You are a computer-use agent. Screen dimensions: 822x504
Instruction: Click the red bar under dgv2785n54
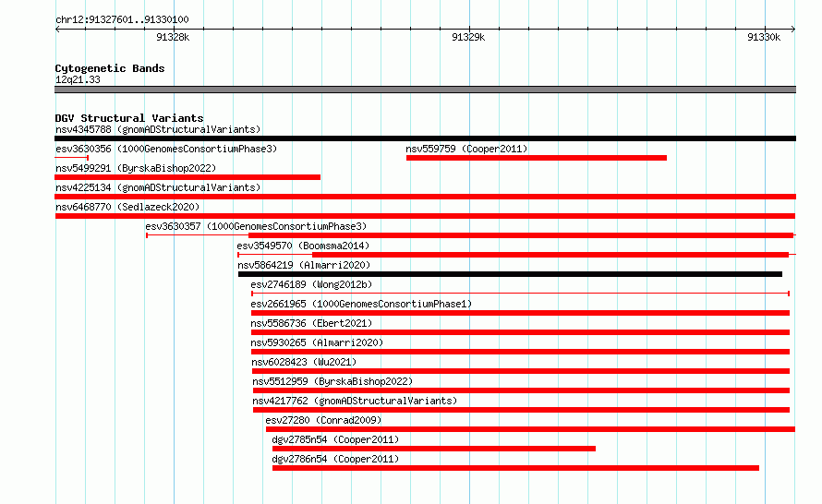click(x=434, y=449)
